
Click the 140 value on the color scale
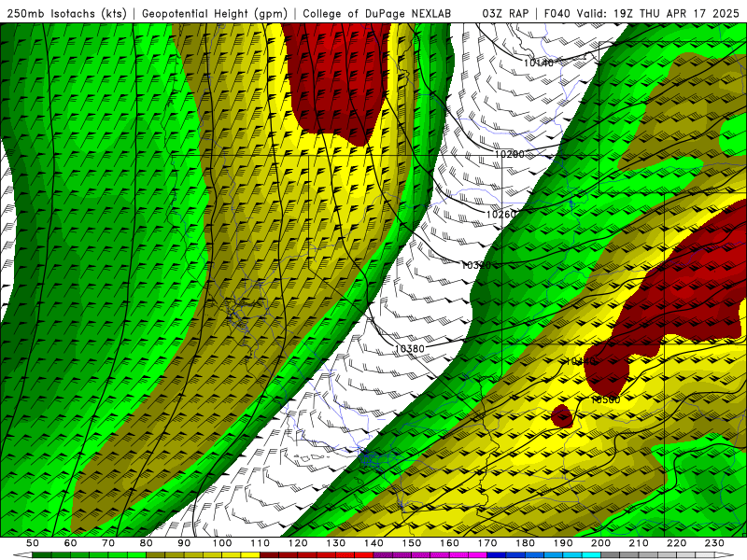pos(373,543)
